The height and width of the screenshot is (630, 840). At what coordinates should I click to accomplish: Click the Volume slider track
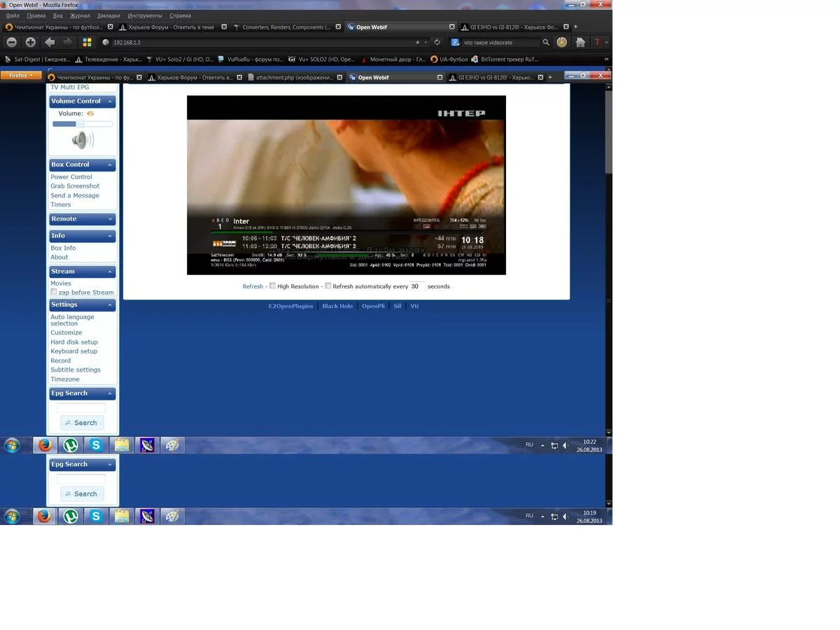tap(83, 124)
